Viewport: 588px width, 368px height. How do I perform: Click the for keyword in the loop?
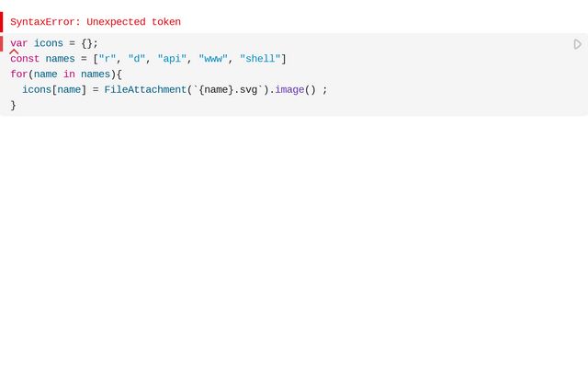tap(19, 75)
